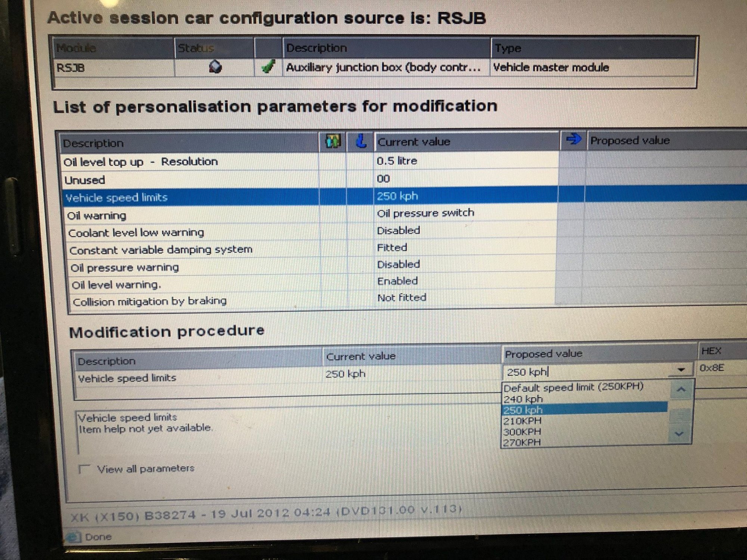The height and width of the screenshot is (560, 747).
Task: Click the dropdown list scroll up arrow
Action: (681, 390)
